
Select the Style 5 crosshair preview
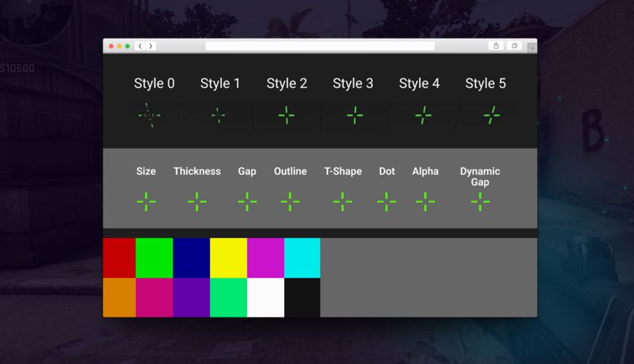(x=492, y=116)
